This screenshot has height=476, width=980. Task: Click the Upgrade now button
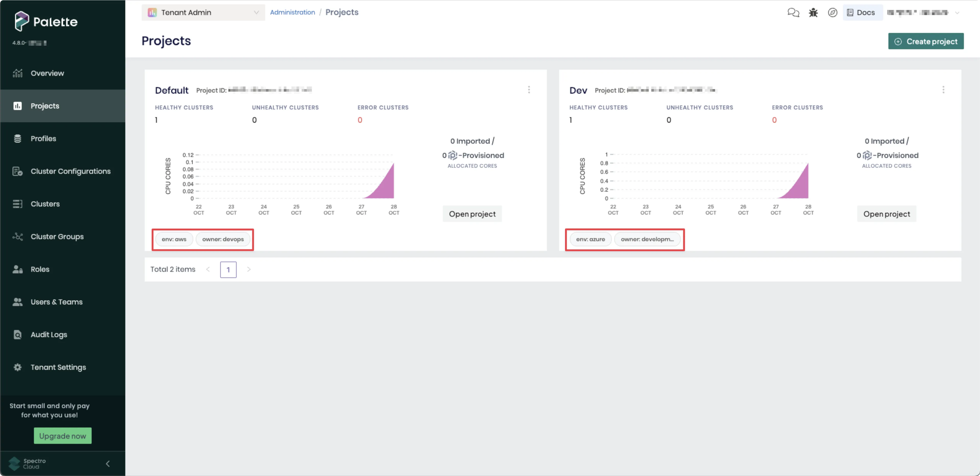click(62, 435)
